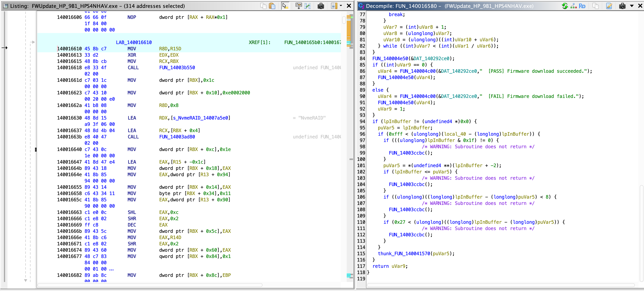
Task: Click the NOP mnemonic at 140016606
Action: (132, 17)
